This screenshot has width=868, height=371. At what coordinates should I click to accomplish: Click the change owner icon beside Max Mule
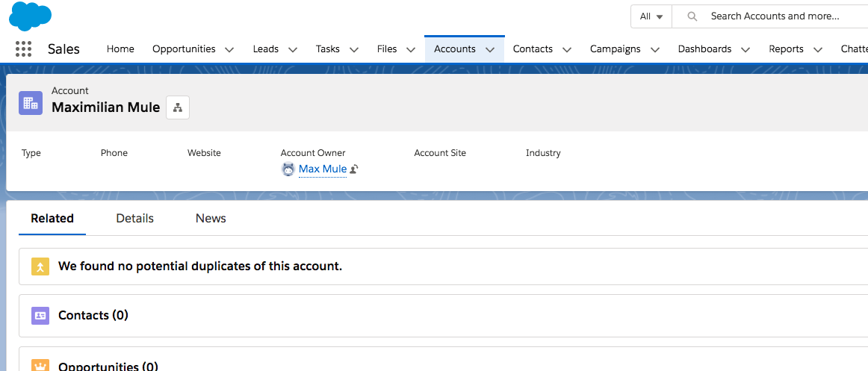pyautogui.click(x=355, y=169)
